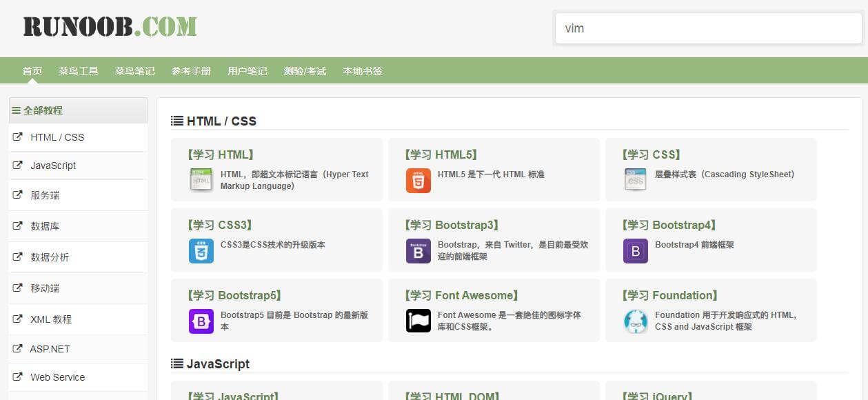Click the blue CSS3 shield icon
The image size is (868, 400).
[x=201, y=250]
